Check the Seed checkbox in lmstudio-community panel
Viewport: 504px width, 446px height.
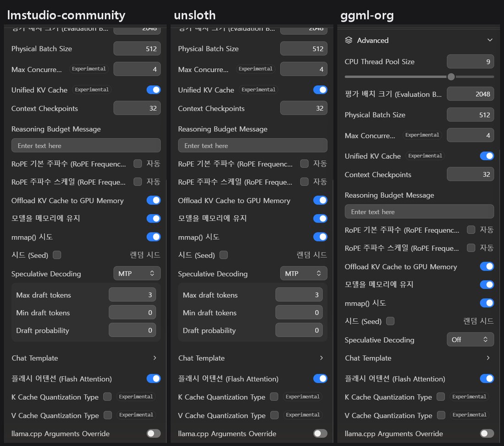57,255
